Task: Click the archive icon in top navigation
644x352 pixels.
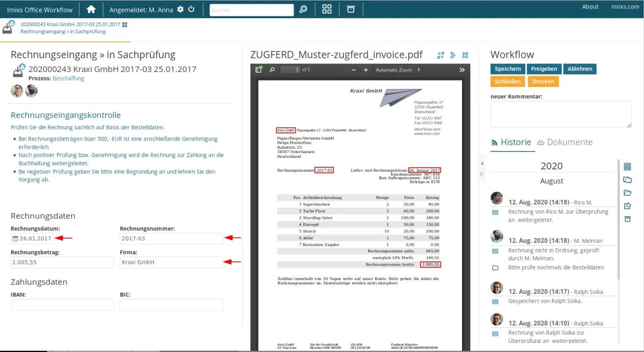Action: point(350,9)
